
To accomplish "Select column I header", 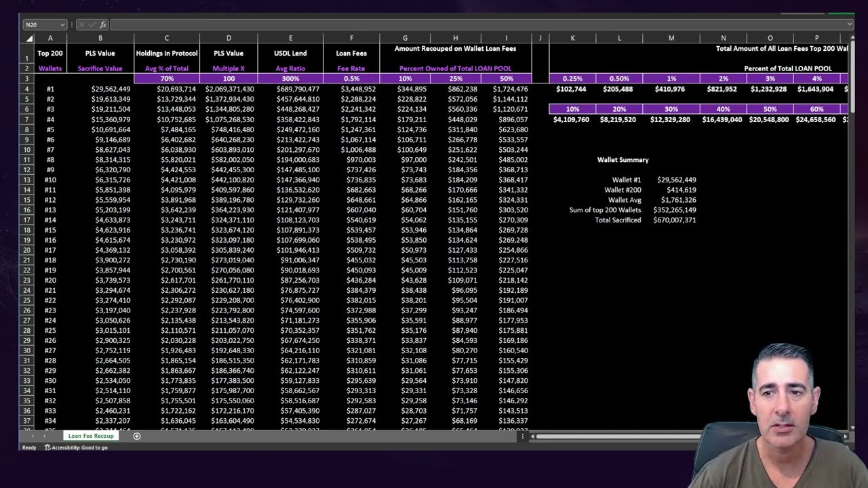I will [506, 38].
